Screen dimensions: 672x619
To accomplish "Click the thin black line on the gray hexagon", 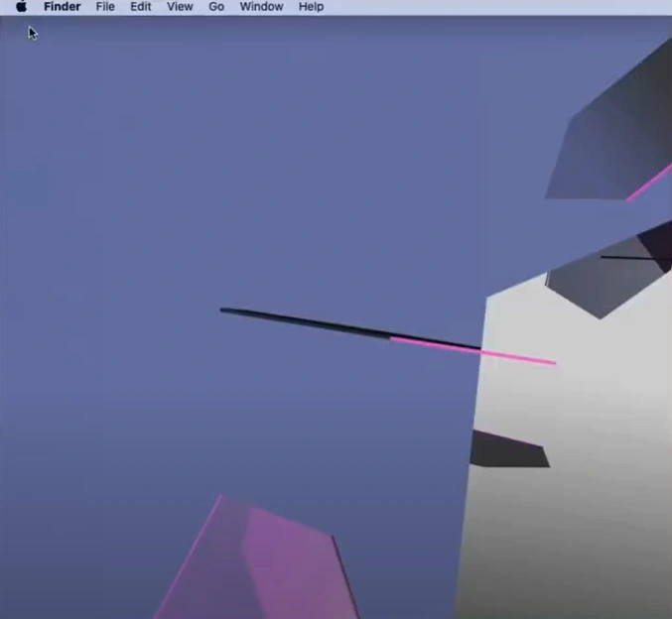I will [630, 258].
